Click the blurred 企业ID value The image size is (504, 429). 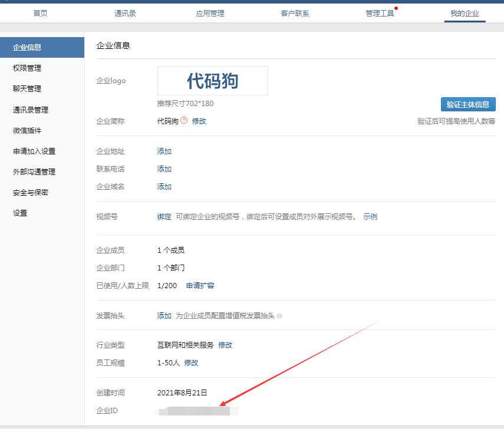196,411
